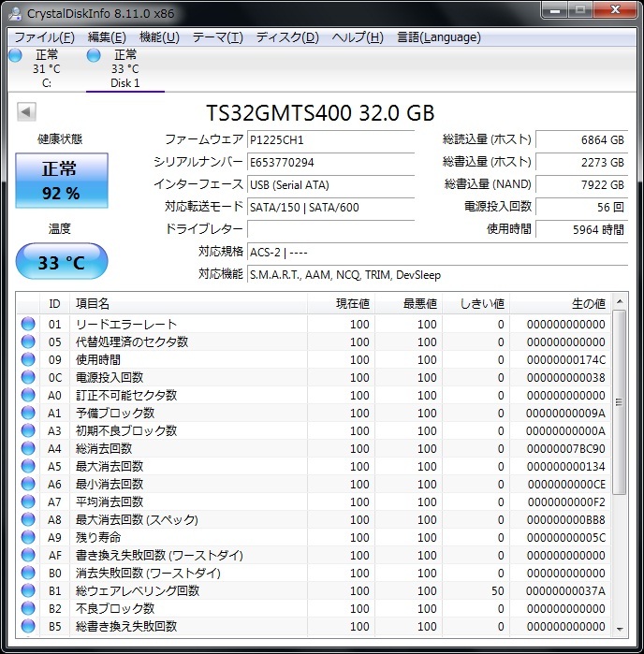Click status orb for attribute 01 リードエラーレート
The width and height of the screenshot is (644, 654).
pyautogui.click(x=28, y=325)
